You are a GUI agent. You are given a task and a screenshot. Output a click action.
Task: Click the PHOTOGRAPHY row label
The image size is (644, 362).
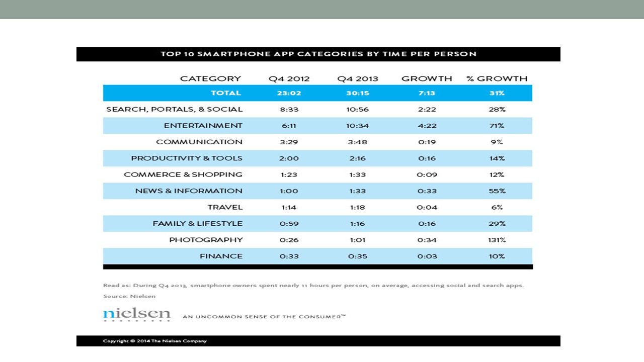coord(206,240)
